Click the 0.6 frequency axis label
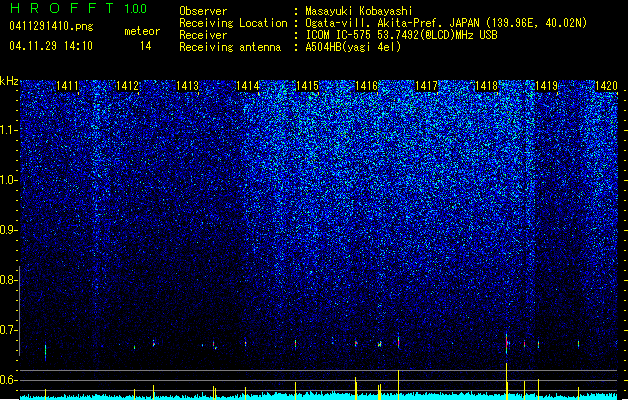This screenshot has height=400, width=629. pyautogui.click(x=8, y=380)
